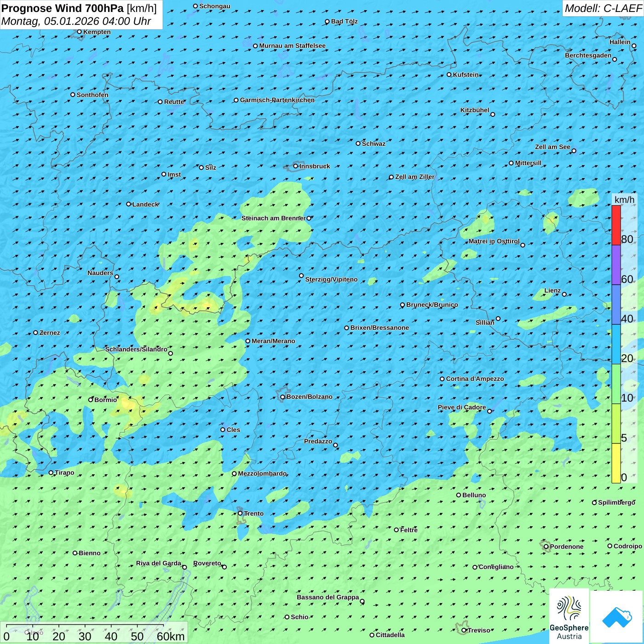
Task: Click the Spilimbergo label
Action: click(616, 502)
